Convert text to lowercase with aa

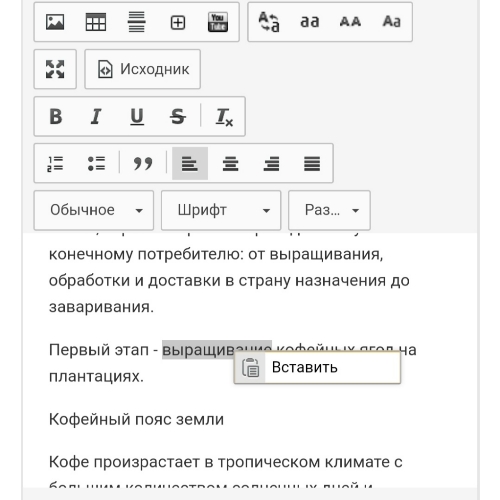click(x=310, y=22)
